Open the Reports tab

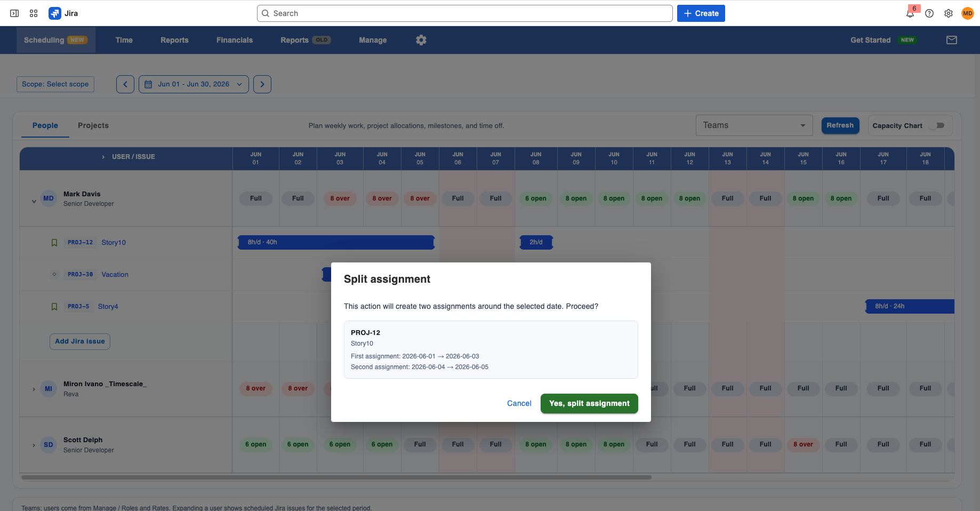tap(174, 40)
